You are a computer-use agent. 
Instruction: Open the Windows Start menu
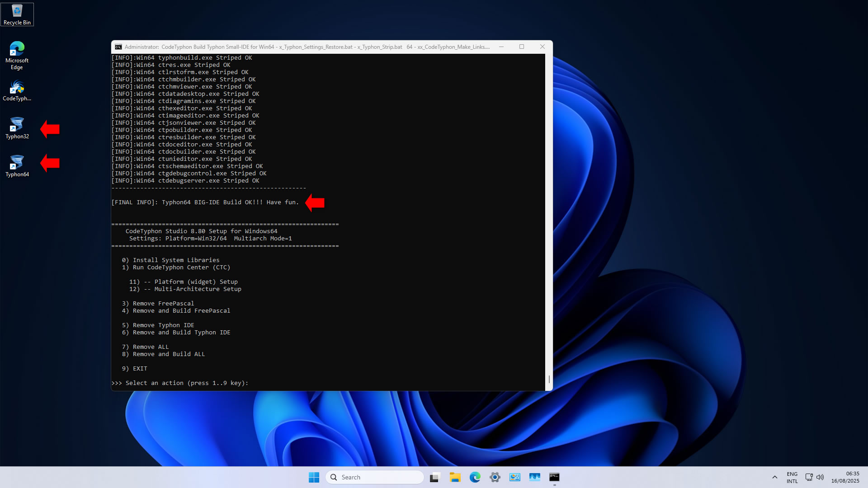314,477
